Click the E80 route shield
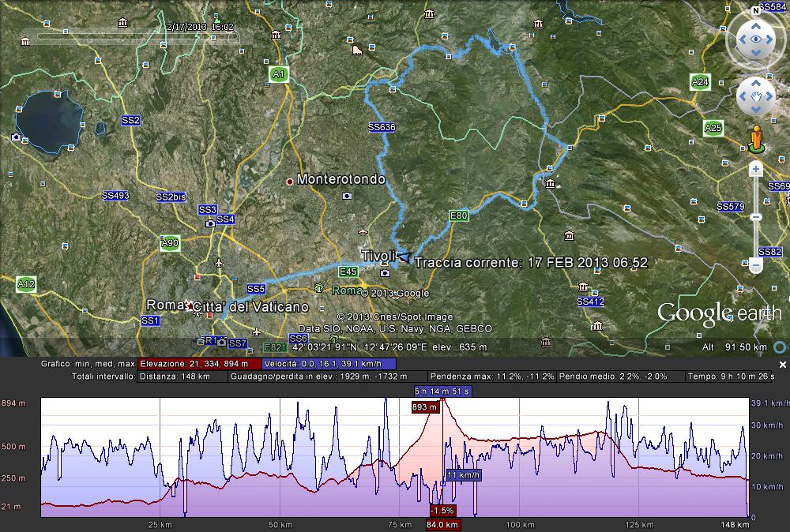 tap(458, 216)
